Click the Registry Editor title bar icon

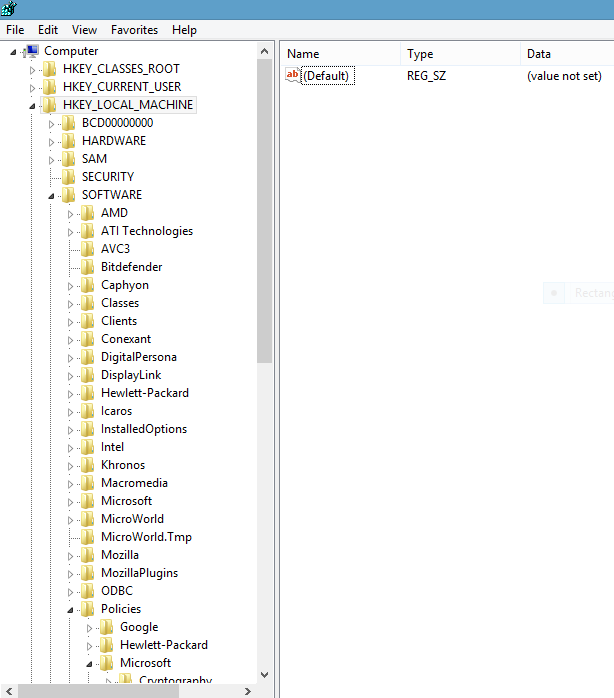8,8
